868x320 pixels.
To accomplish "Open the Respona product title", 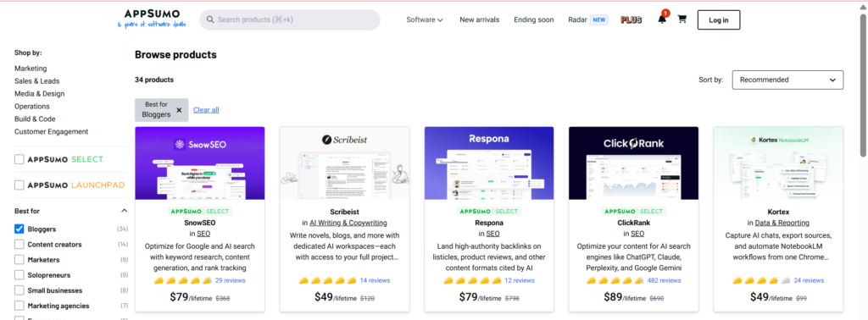I will coord(489,223).
